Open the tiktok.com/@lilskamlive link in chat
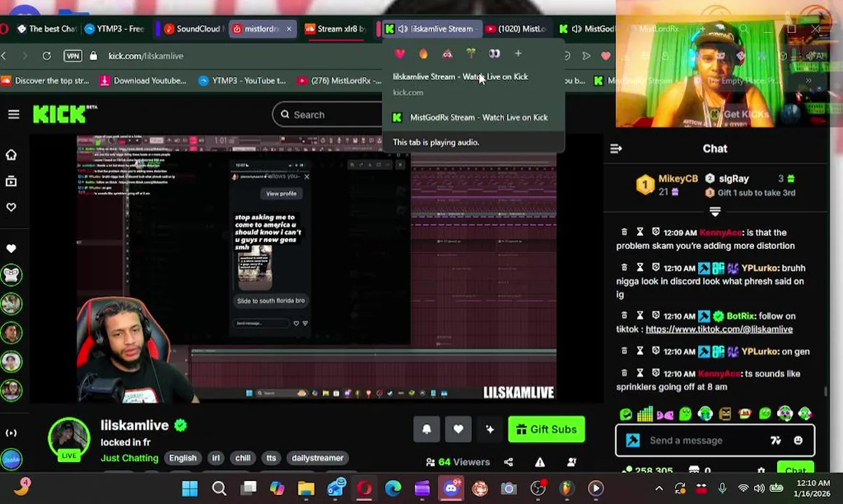 [x=719, y=329]
